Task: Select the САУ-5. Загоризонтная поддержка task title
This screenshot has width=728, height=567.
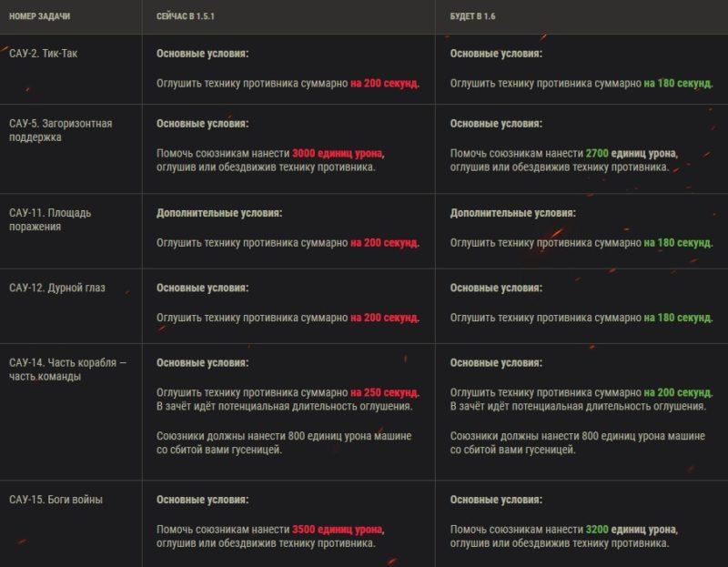Action: click(60, 130)
